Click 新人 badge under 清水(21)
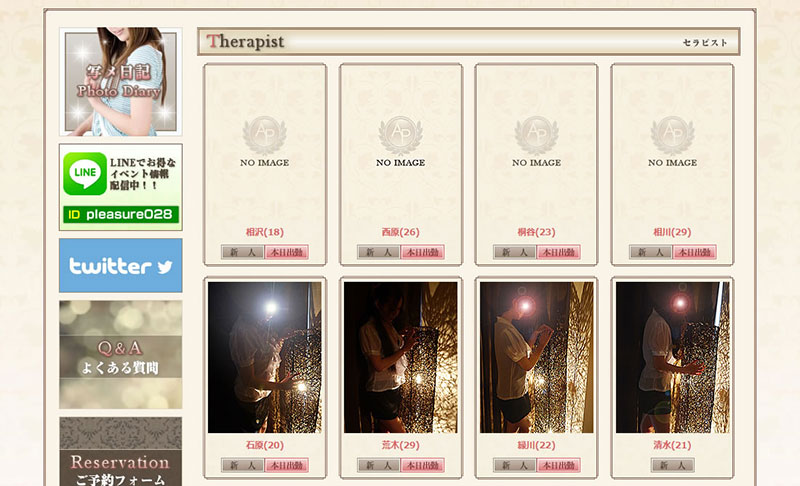Image resolution: width=800 pixels, height=486 pixels. pos(672,465)
